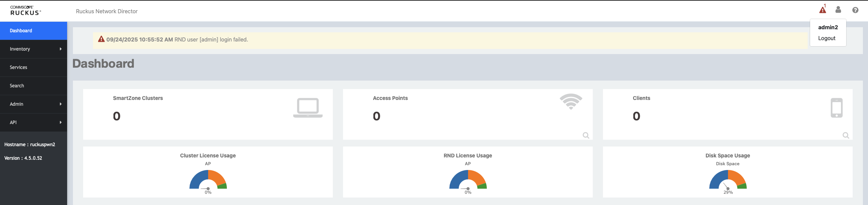Screen dimensions: 868x205
Task: Click the Ruckus logo
Action: coord(26,11)
